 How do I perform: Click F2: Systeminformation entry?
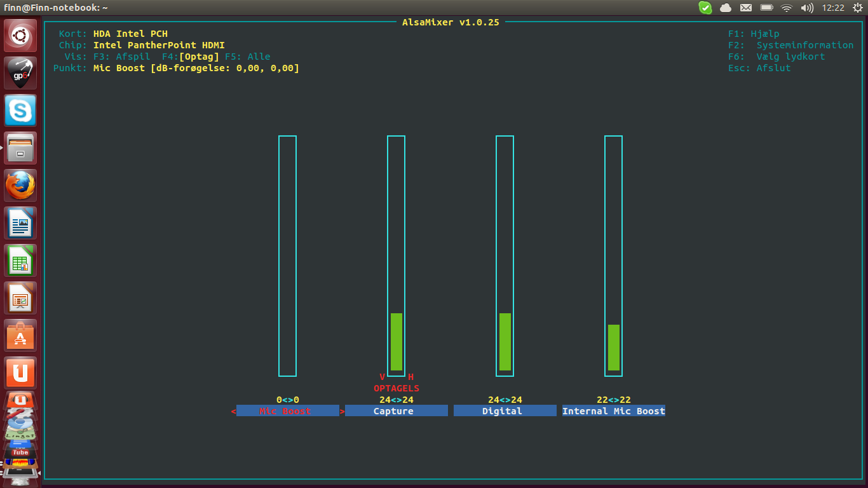[x=791, y=45]
